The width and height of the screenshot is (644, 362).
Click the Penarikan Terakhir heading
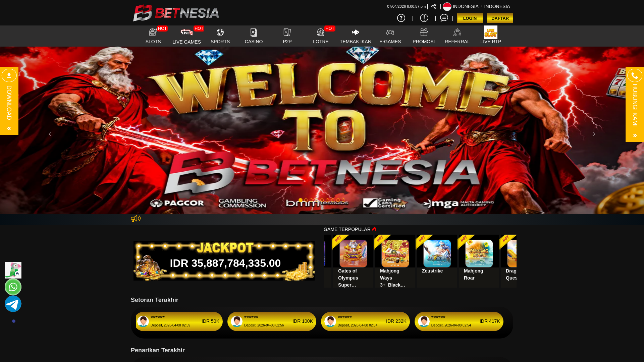158,350
